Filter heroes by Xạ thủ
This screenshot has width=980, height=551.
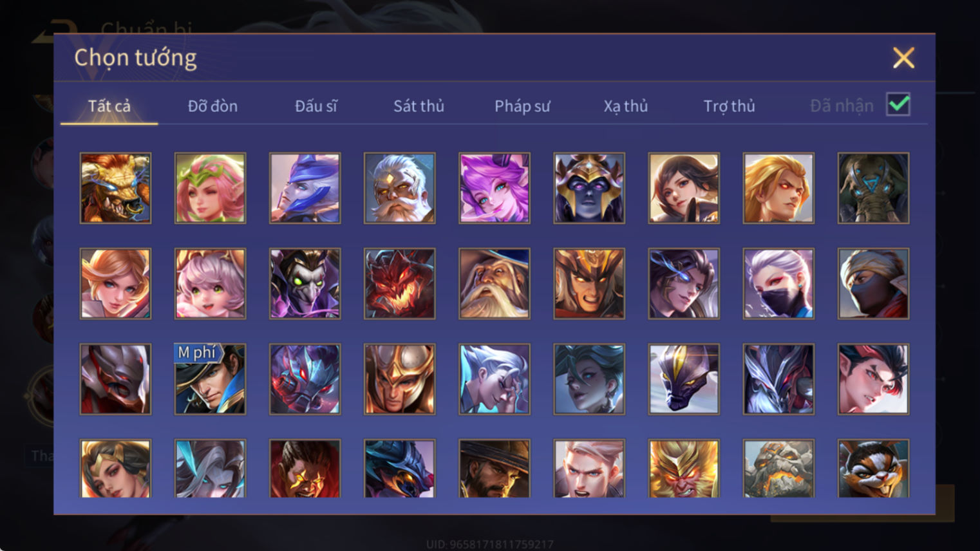626,106
